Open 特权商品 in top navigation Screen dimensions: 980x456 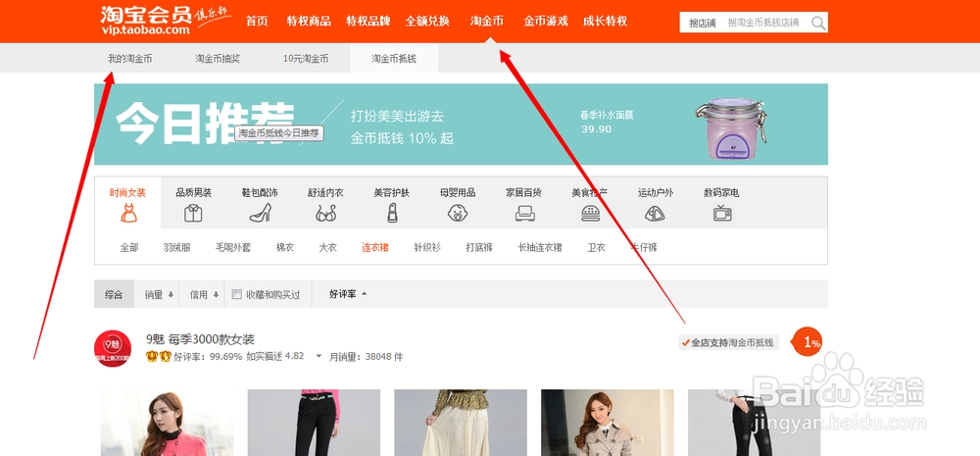click(x=309, y=22)
